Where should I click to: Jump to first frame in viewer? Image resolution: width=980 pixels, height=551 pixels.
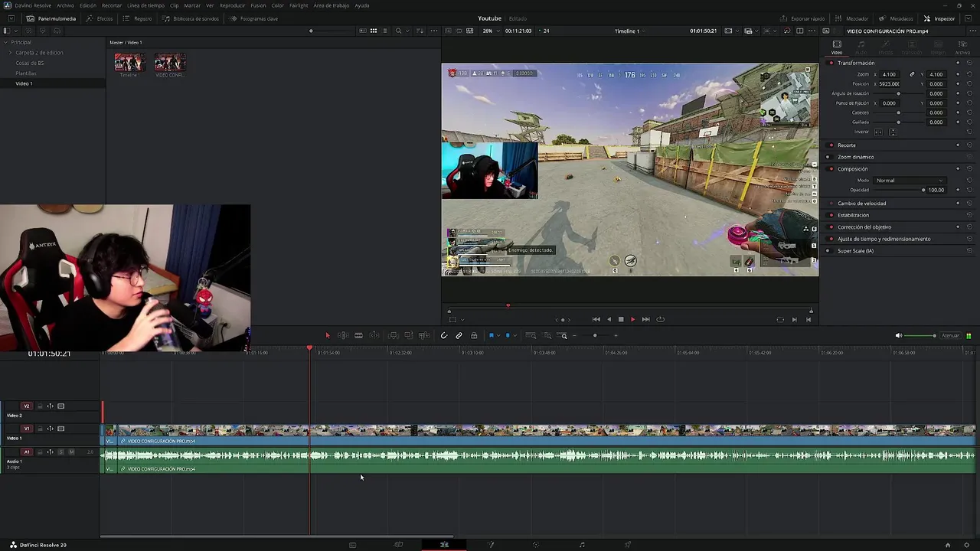tap(596, 319)
